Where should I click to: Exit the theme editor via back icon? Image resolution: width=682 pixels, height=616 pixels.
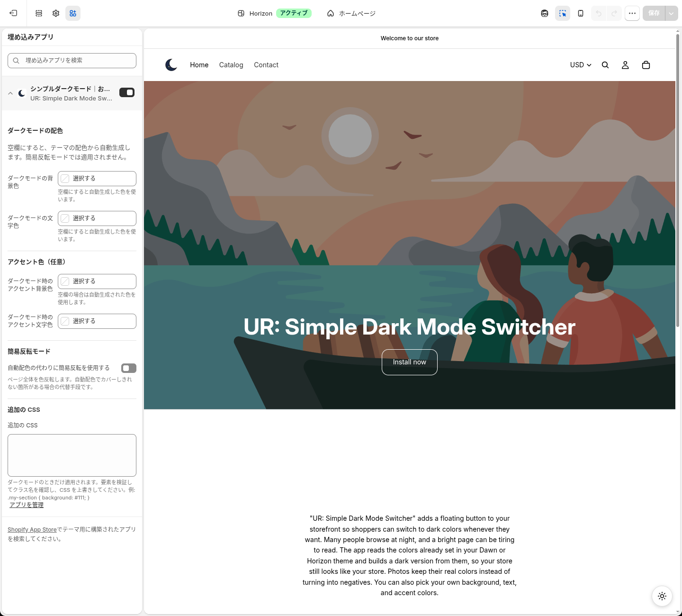pos(13,13)
